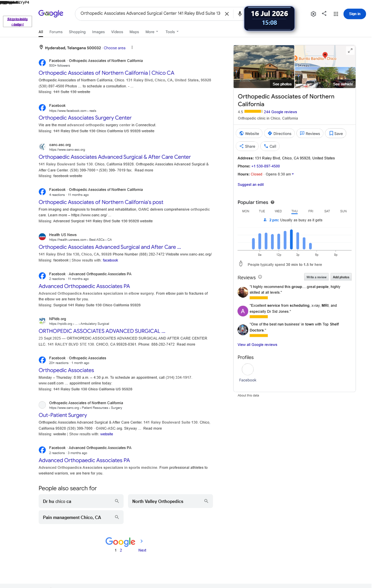The height and width of the screenshot is (588, 376).
Task: Open the 244 Google reviews link
Action: coord(280,112)
